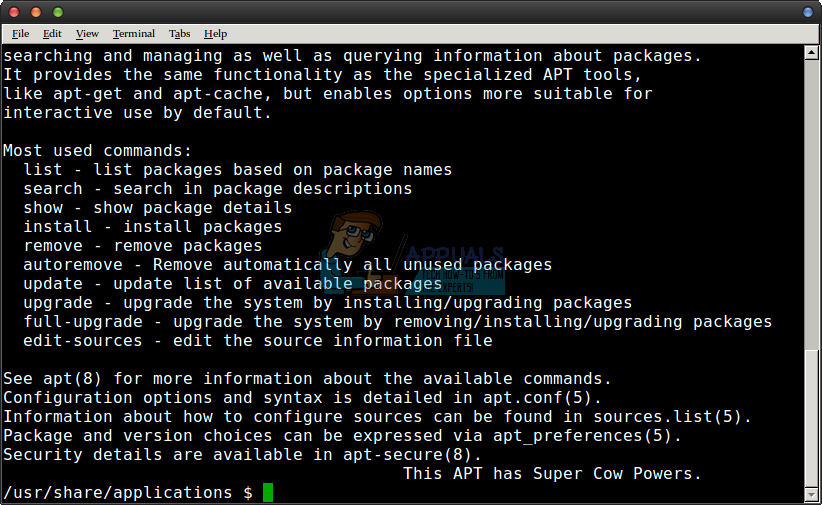
Task: Click the scrollbar up arrow
Action: 813,51
